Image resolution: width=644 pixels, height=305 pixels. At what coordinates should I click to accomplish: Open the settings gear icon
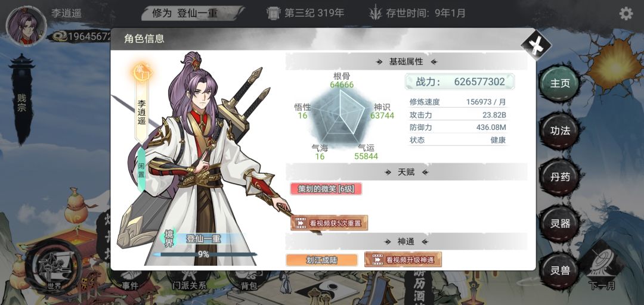click(x=626, y=14)
